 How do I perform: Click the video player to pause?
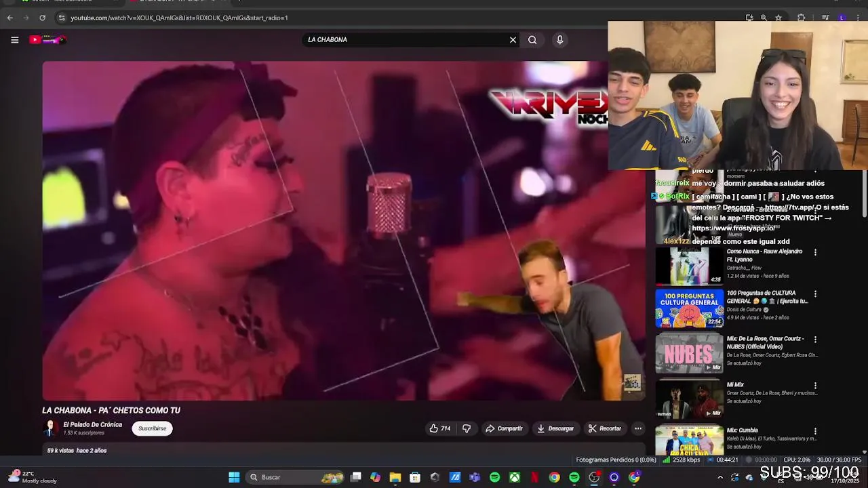coord(344,230)
